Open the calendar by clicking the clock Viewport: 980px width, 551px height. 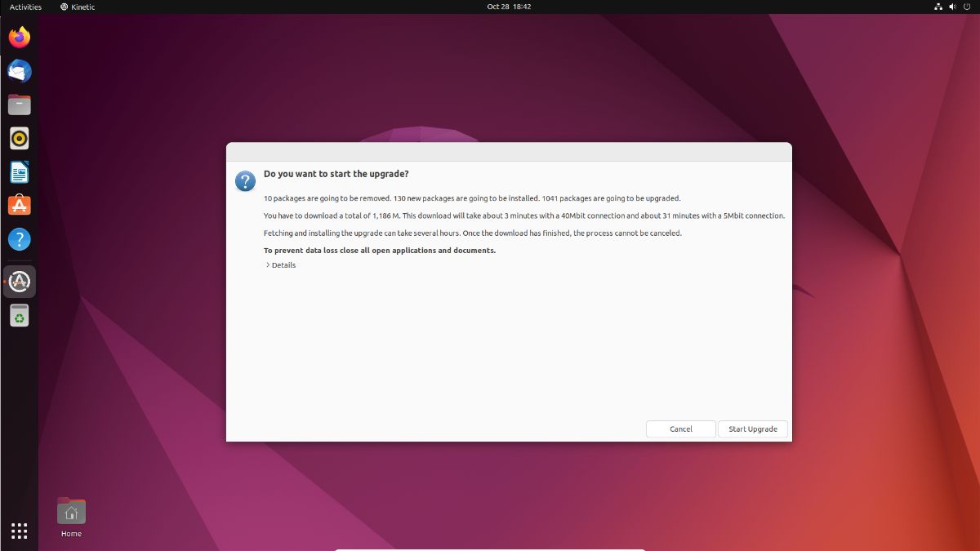click(510, 7)
